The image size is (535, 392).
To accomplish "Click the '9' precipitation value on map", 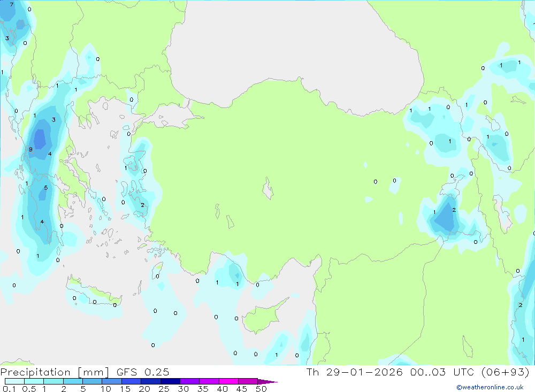I will 30,149.
